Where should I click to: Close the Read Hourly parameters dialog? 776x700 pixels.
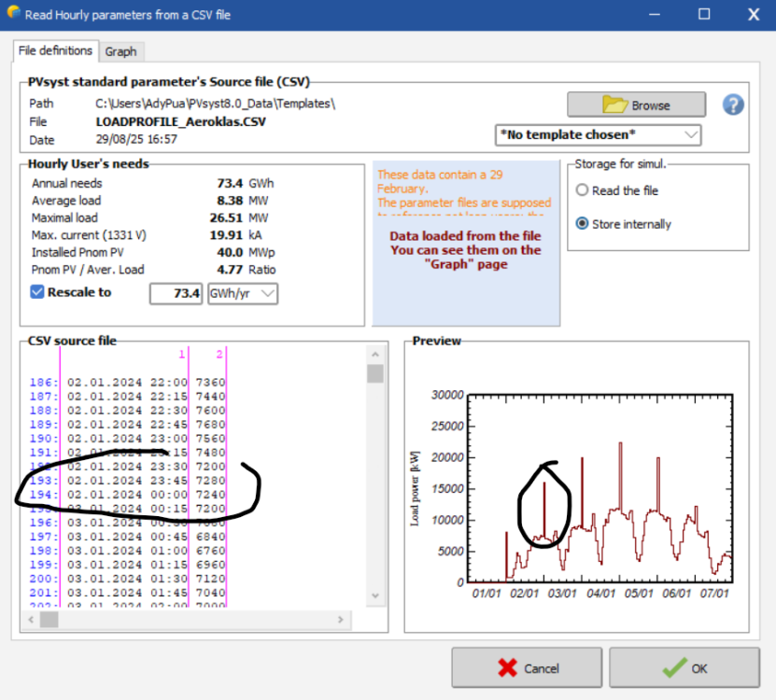(753, 15)
